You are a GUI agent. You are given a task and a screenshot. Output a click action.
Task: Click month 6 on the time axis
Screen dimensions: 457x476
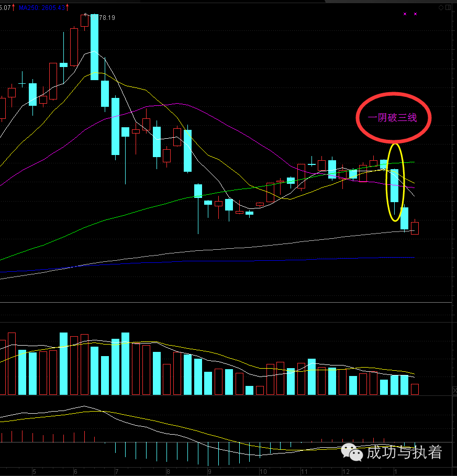(75, 472)
